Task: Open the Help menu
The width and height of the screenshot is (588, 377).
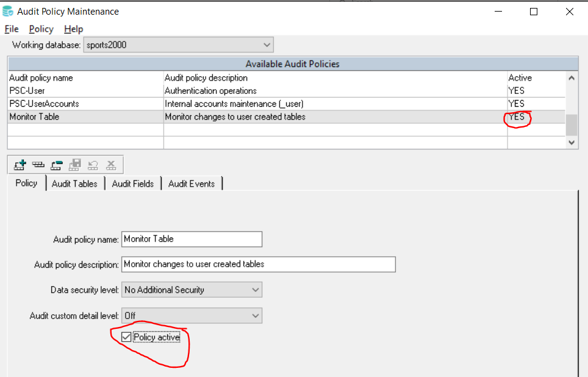Action: pos(73,29)
